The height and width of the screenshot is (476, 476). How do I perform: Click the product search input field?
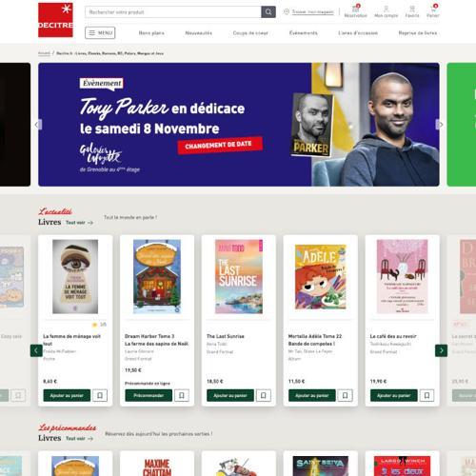[173, 12]
